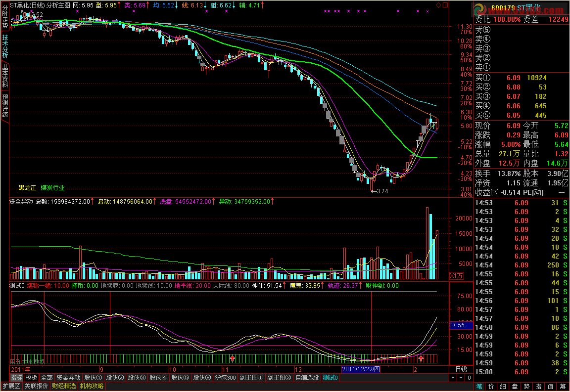The width and height of the screenshot is (570, 392).
Task: Click the 600179 ST黑化 stock title
Action: [515, 8]
